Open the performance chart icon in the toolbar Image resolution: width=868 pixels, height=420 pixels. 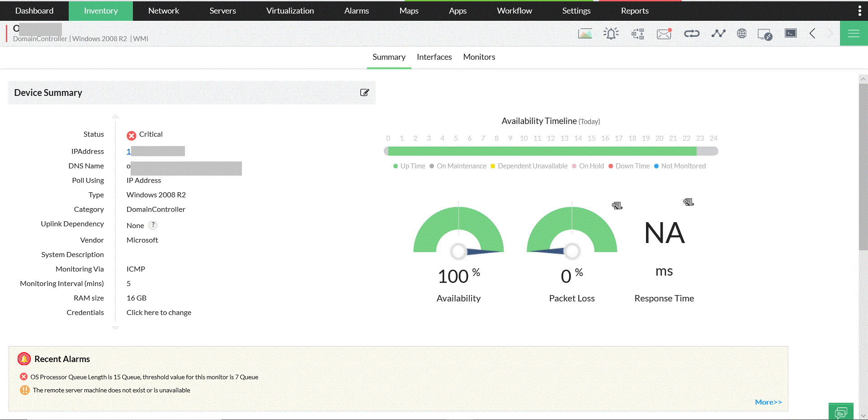pyautogui.click(x=585, y=33)
